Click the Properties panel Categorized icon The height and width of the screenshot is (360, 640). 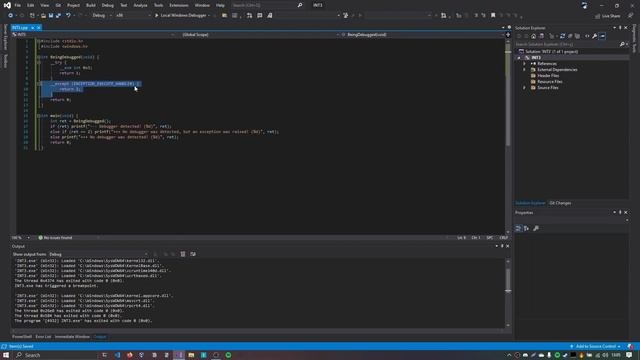click(x=518, y=229)
